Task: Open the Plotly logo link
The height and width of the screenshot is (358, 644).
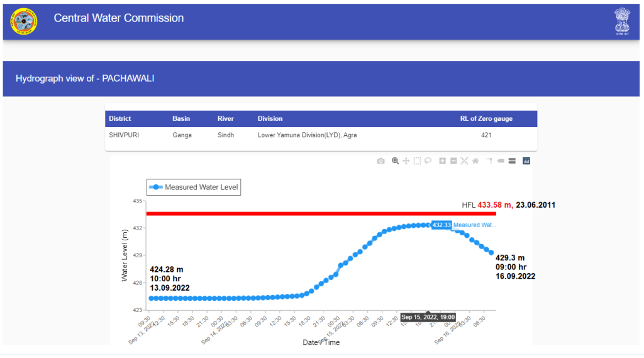Action: [526, 161]
